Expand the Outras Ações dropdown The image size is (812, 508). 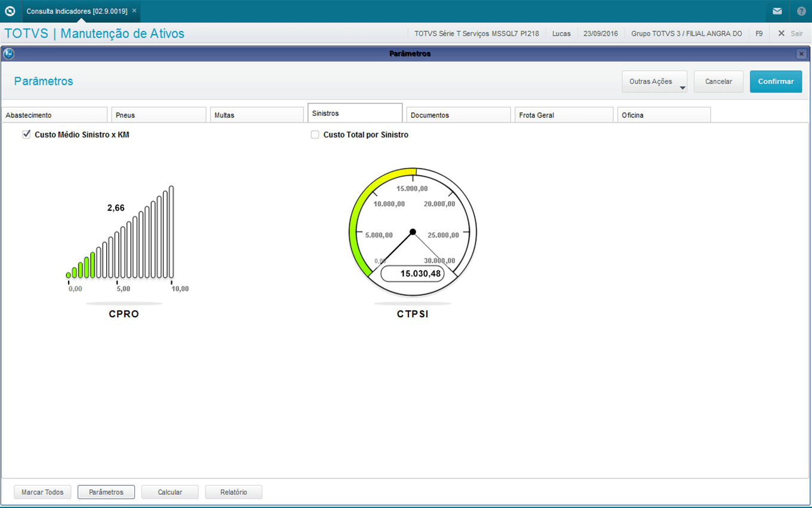coord(654,82)
